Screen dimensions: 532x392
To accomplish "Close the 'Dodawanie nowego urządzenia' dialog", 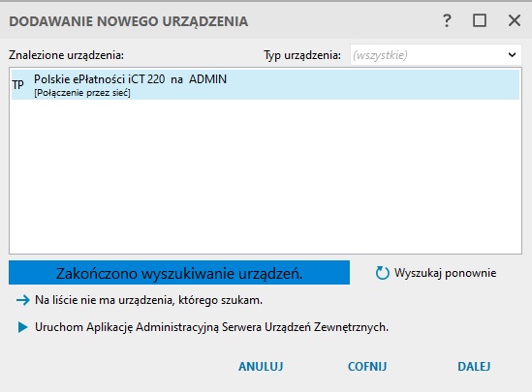I will point(515,20).
